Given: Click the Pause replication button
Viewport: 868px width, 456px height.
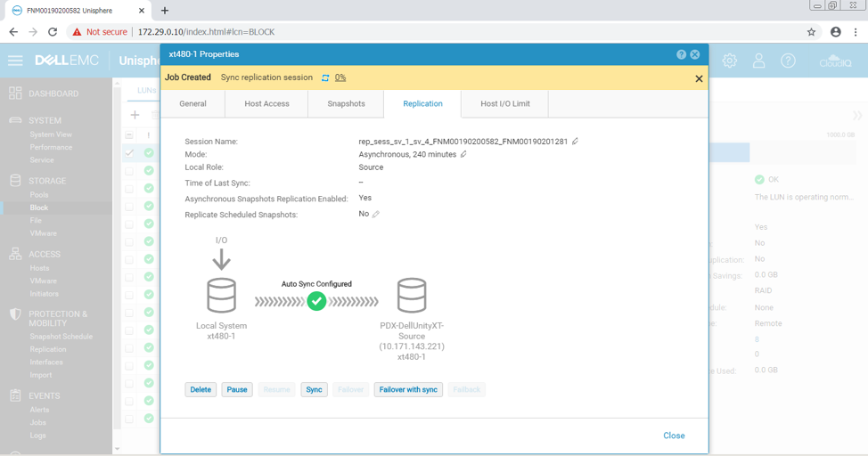Looking at the screenshot, I should pyautogui.click(x=237, y=389).
